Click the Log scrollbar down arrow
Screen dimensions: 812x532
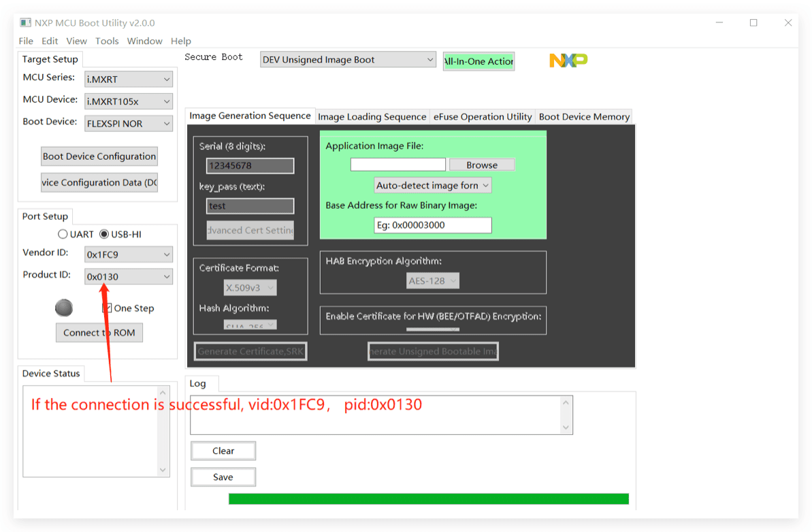pyautogui.click(x=566, y=427)
